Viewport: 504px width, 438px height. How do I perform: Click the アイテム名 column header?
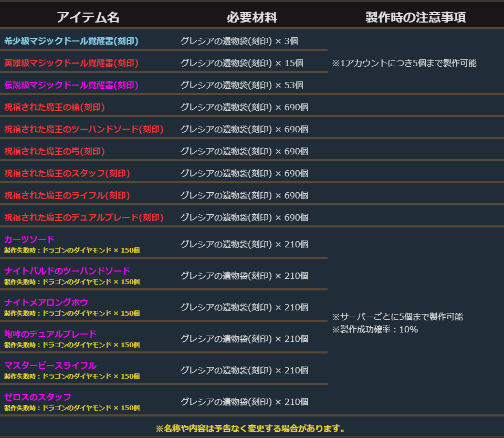(88, 17)
